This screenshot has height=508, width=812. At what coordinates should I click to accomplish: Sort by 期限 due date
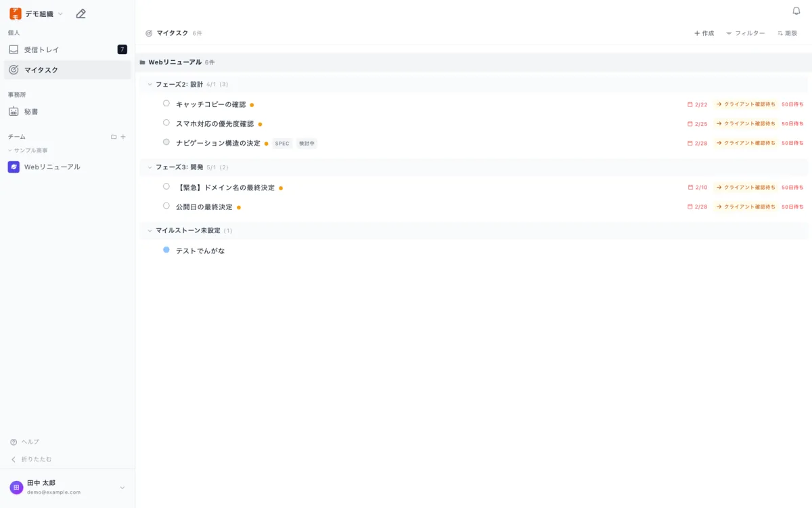click(x=787, y=33)
